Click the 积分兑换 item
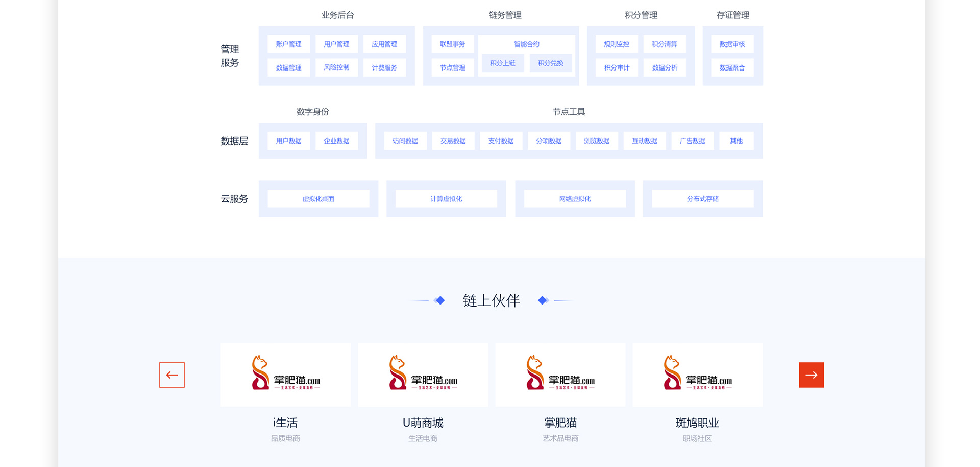 [550, 63]
